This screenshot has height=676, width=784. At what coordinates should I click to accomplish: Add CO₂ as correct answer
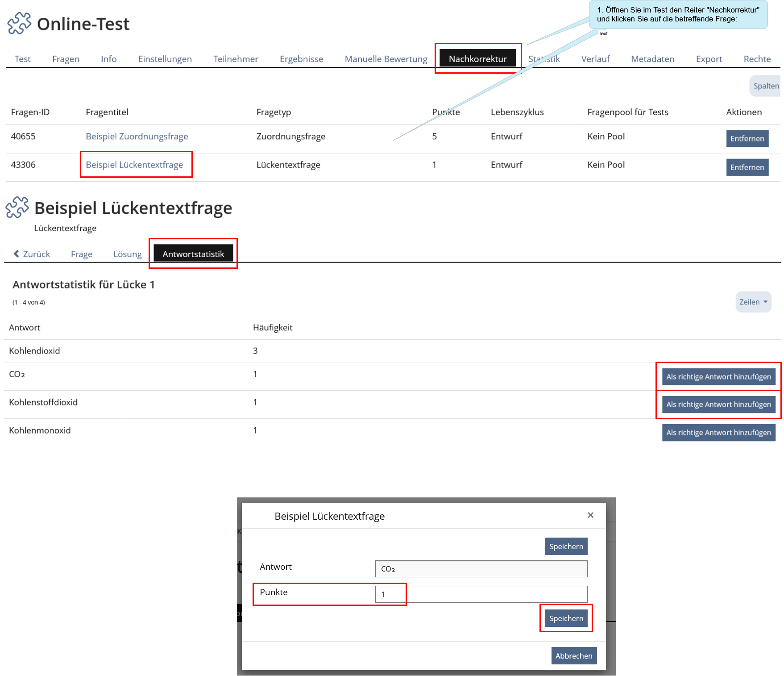718,377
